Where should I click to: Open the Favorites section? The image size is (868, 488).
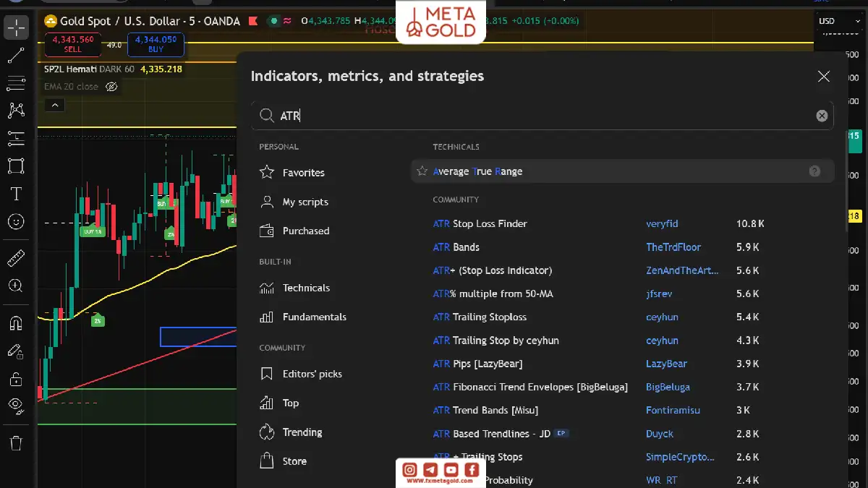[304, 173]
